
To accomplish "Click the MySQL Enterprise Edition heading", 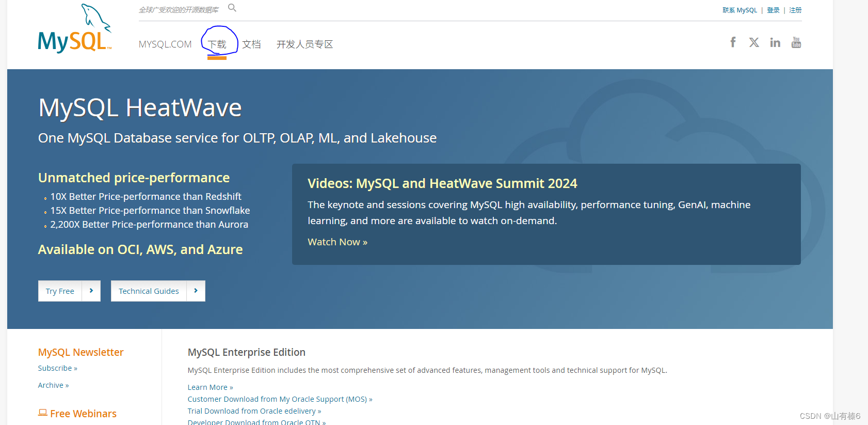I will pos(247,352).
